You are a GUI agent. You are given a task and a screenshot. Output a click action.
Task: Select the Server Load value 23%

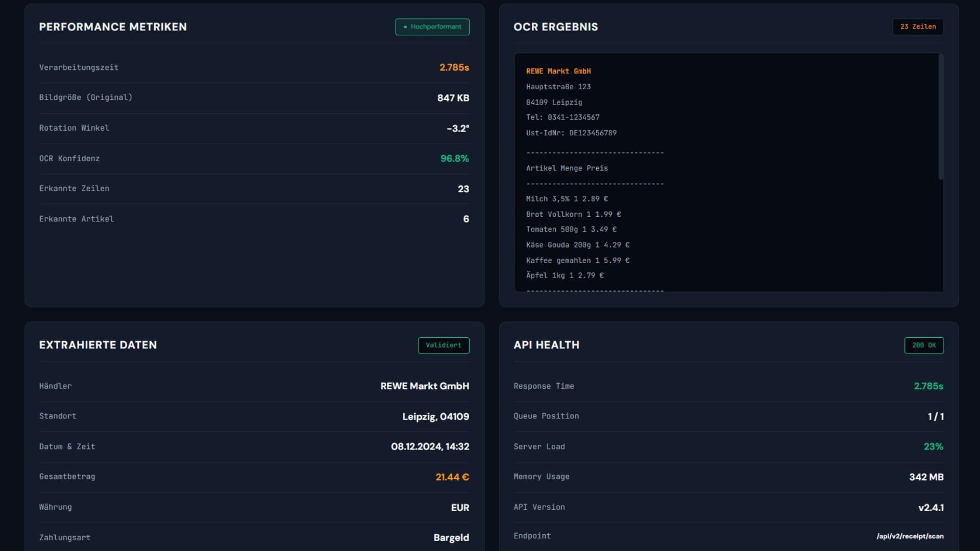point(934,446)
